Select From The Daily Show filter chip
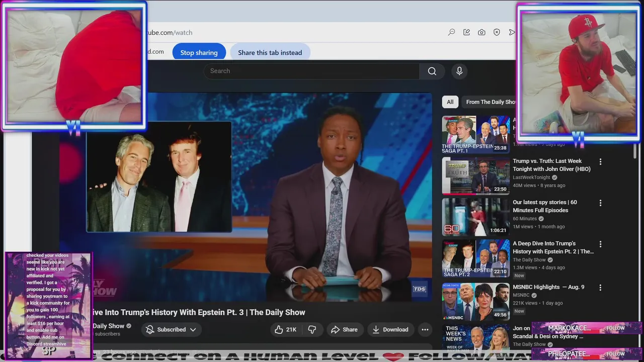Screen dimensions: 644x362 (490, 102)
